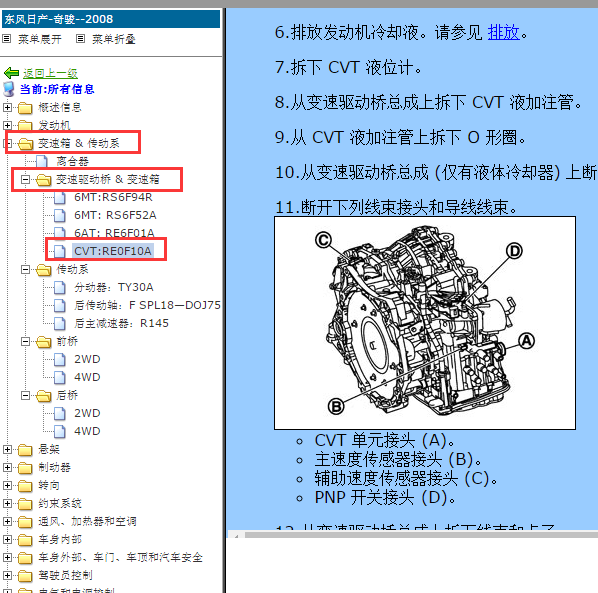Click the 菜单折叠 text button
Image resolution: width=598 pixels, height=593 pixels.
point(114,39)
